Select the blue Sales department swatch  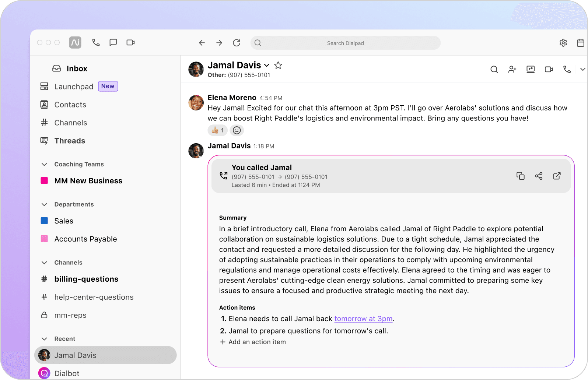[x=44, y=221]
